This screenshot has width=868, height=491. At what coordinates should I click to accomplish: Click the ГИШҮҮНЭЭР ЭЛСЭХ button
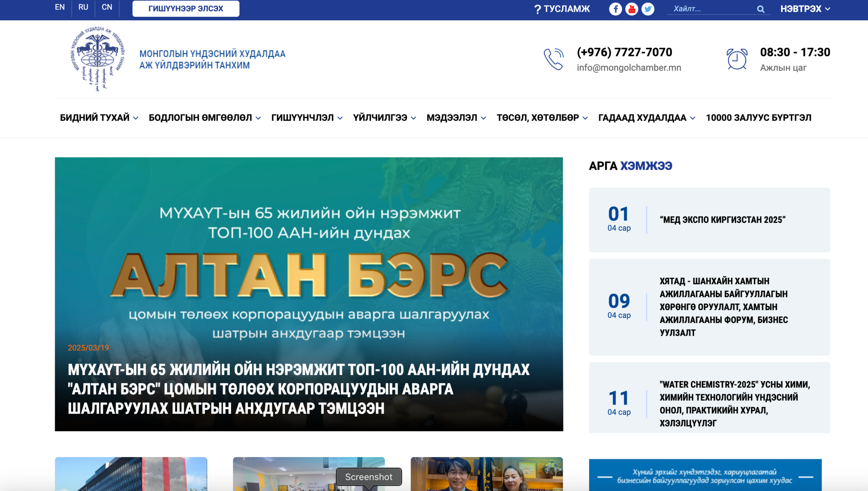[186, 8]
